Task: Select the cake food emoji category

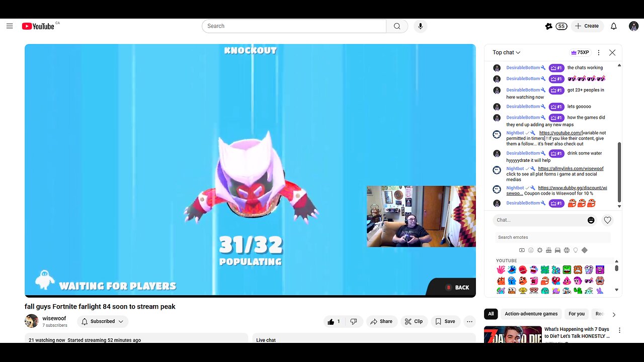Action: pyautogui.click(x=549, y=250)
